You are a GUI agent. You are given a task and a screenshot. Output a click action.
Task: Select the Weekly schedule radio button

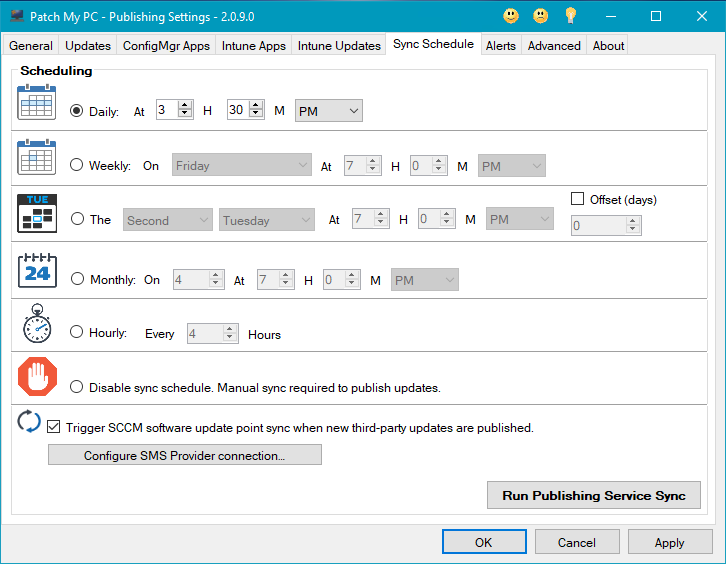tap(77, 166)
